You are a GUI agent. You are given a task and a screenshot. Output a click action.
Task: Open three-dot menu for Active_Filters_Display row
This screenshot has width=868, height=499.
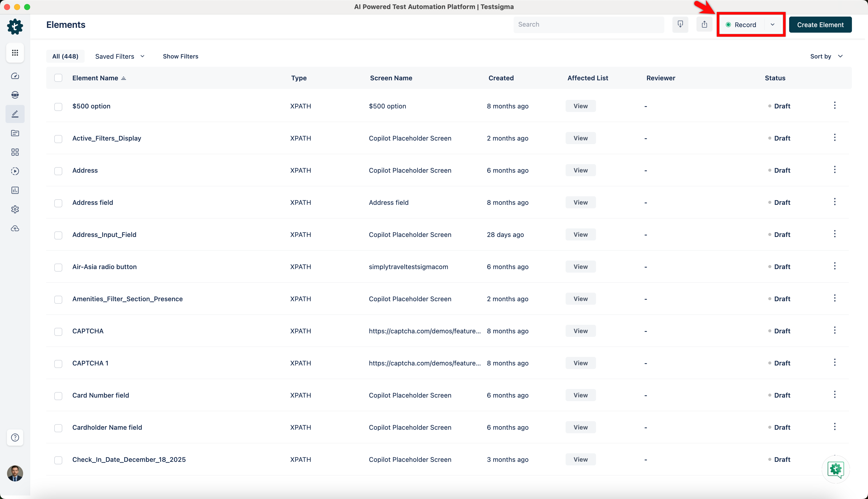point(834,138)
